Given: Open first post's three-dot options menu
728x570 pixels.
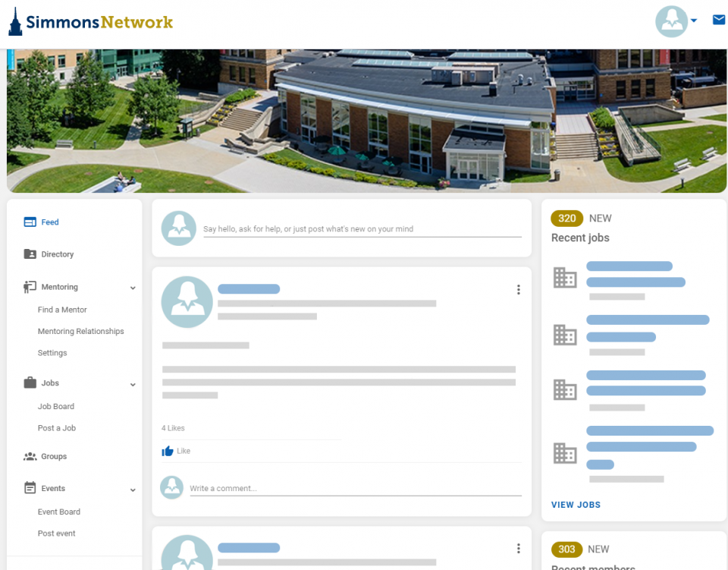Looking at the screenshot, I should (518, 289).
